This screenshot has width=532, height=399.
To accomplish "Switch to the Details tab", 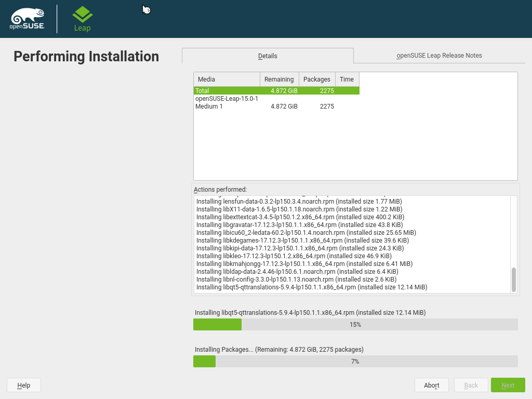I will point(268,56).
